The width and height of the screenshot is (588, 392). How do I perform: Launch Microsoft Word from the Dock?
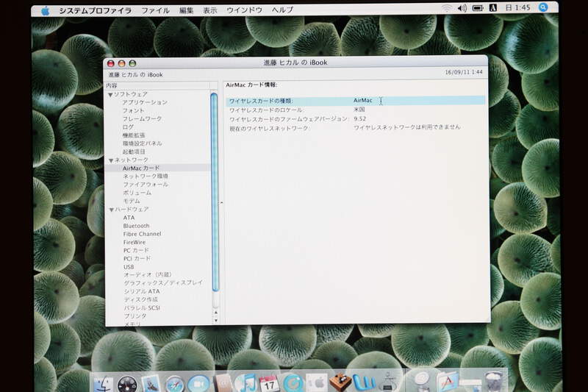coord(364,382)
